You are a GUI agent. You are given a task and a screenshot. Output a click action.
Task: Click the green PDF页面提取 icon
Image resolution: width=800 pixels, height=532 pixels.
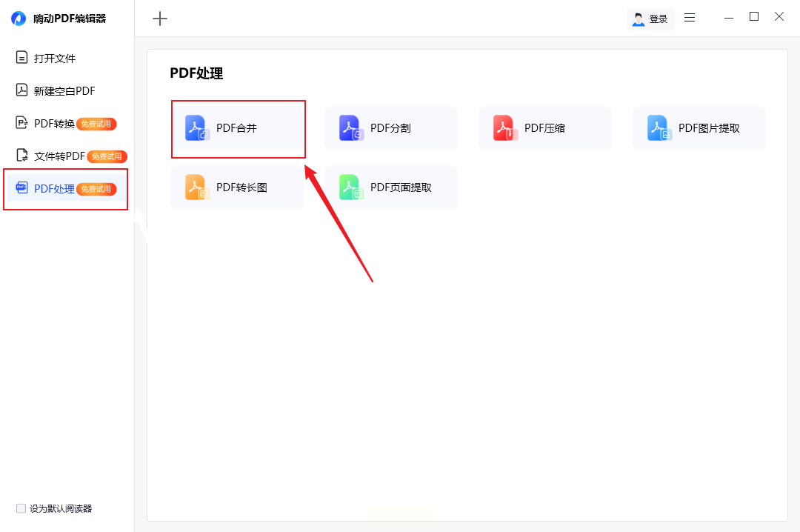(352, 187)
